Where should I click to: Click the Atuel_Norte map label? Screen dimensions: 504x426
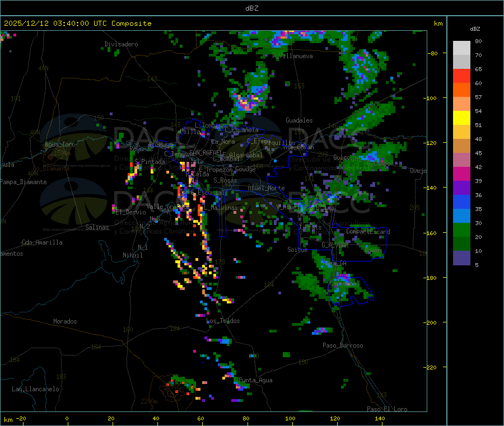(266, 188)
